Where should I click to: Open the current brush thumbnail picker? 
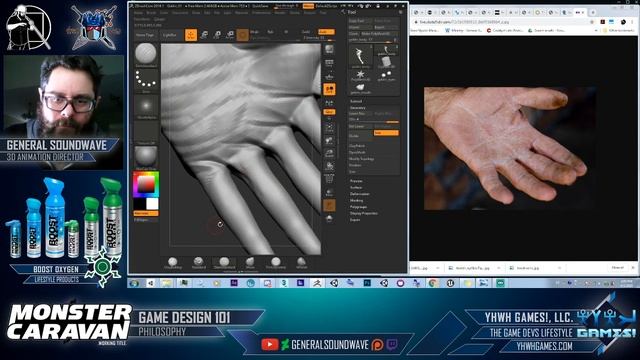(x=146, y=55)
